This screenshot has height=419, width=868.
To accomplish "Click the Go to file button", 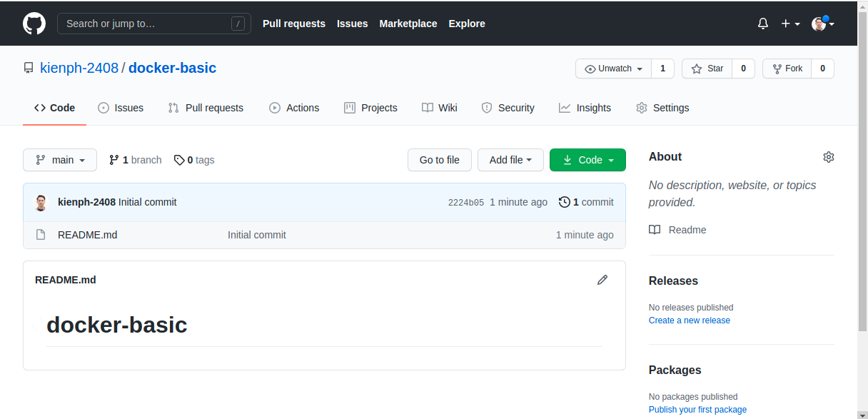I will click(439, 160).
